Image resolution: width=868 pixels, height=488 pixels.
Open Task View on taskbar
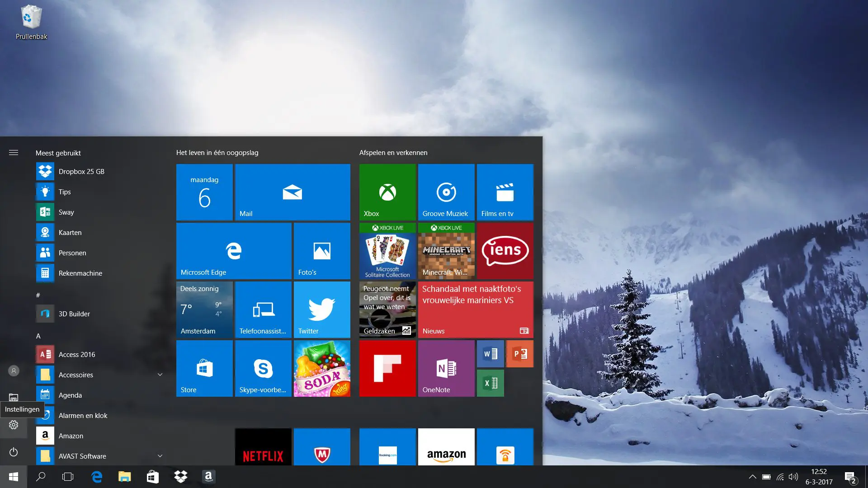coord(68,477)
